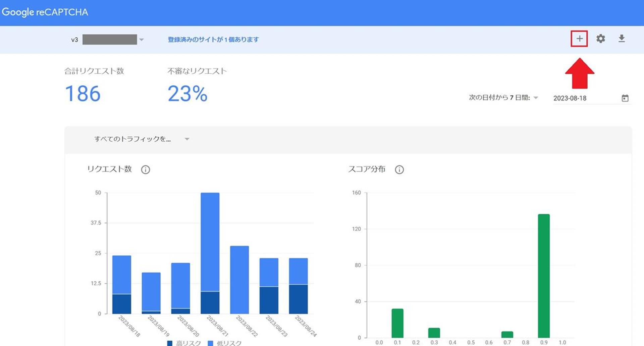Click the 高リスク legend color swatch
The width and height of the screenshot is (644, 346).
coord(170,343)
